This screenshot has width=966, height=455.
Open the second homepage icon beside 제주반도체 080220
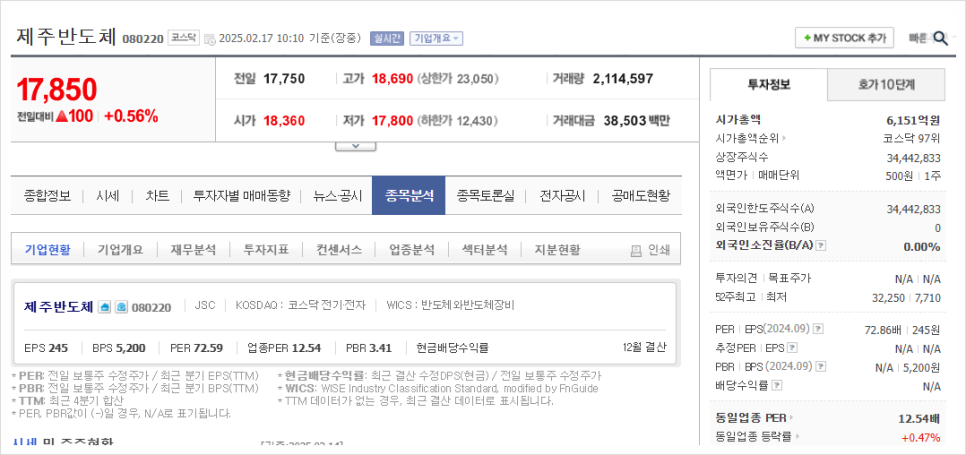pos(121,306)
